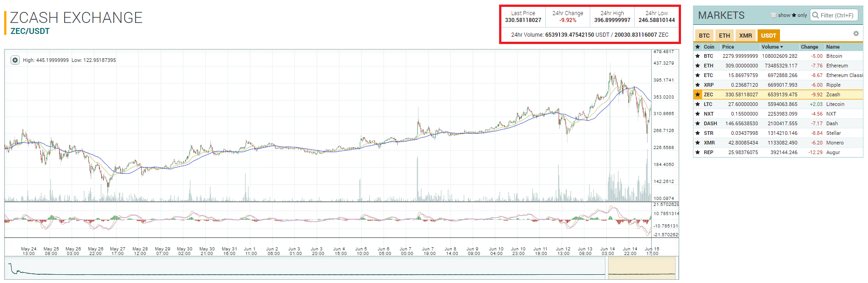Sort the markets by Coin header
Image resolution: width=868 pixels, height=283 pixels.
click(x=709, y=47)
